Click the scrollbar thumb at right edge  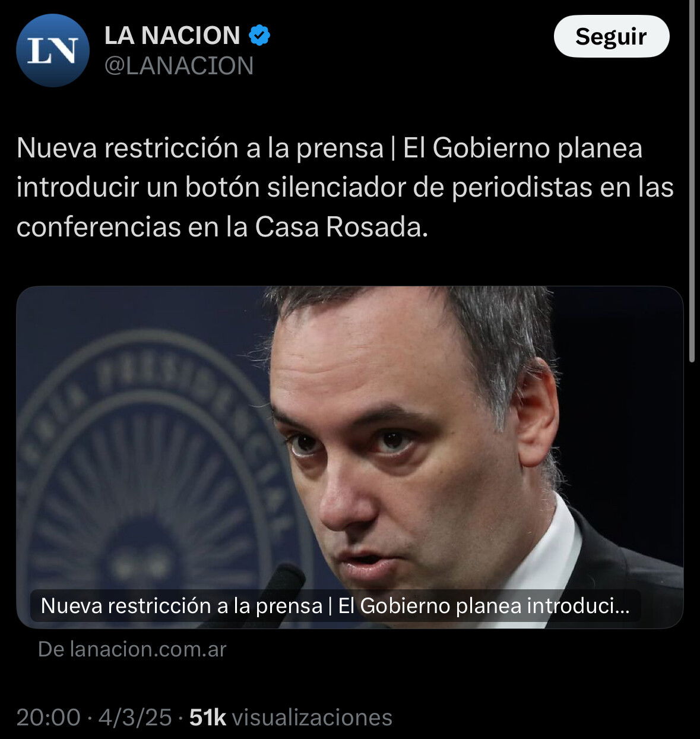click(x=692, y=181)
